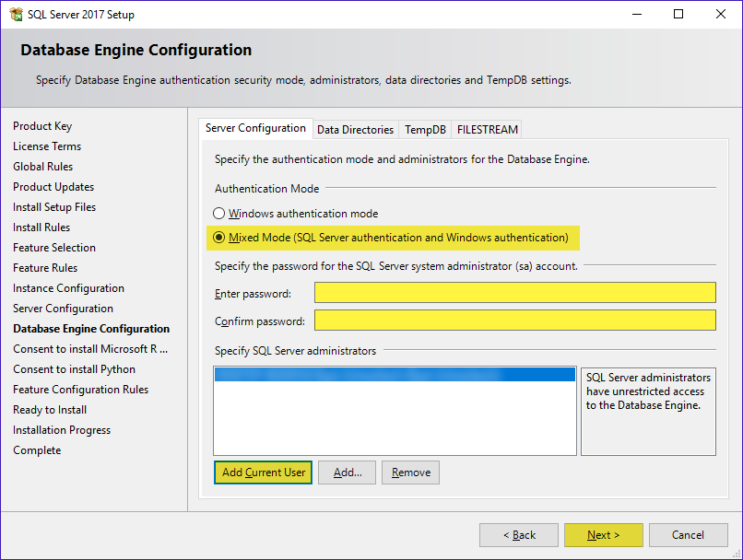Image resolution: width=743 pixels, height=560 pixels.
Task: Maximize the SQL Server Setup window
Action: [x=678, y=14]
